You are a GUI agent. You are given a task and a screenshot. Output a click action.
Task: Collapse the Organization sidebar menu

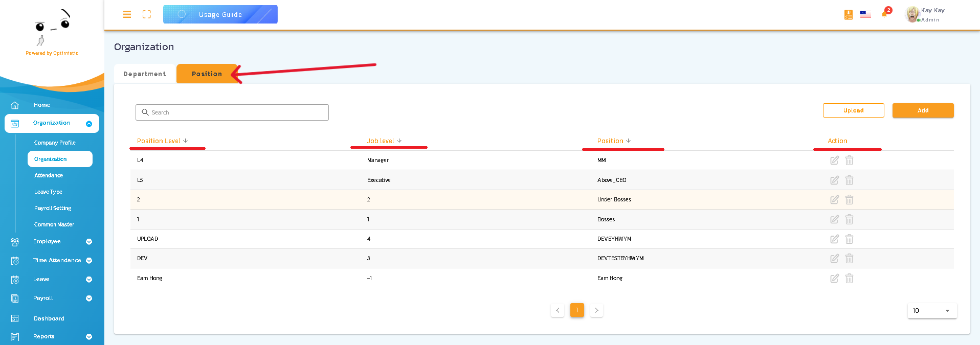coord(89,124)
